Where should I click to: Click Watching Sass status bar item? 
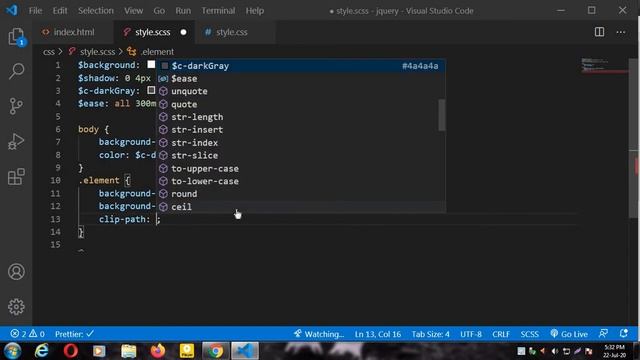319,334
